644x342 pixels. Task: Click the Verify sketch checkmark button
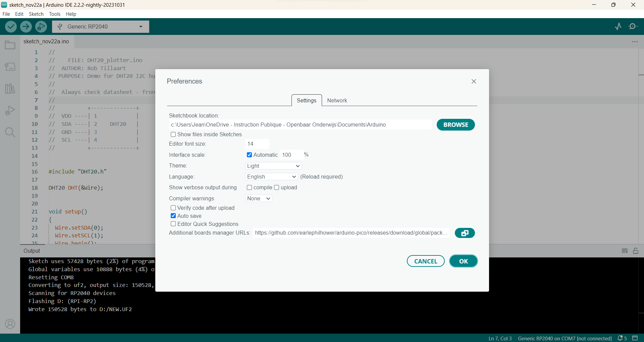coord(11,27)
